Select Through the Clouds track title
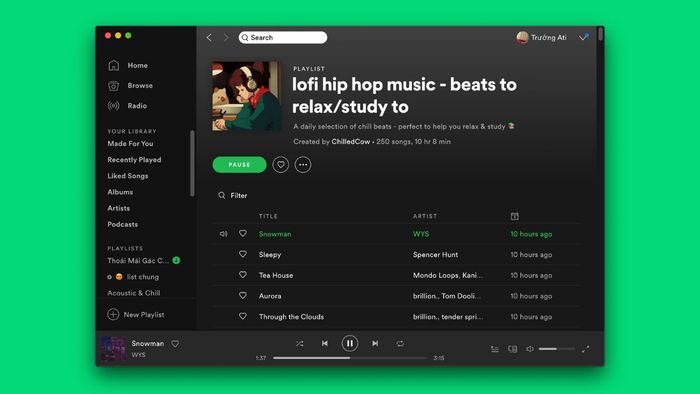Screen dimensions: 700x394 point(292,317)
